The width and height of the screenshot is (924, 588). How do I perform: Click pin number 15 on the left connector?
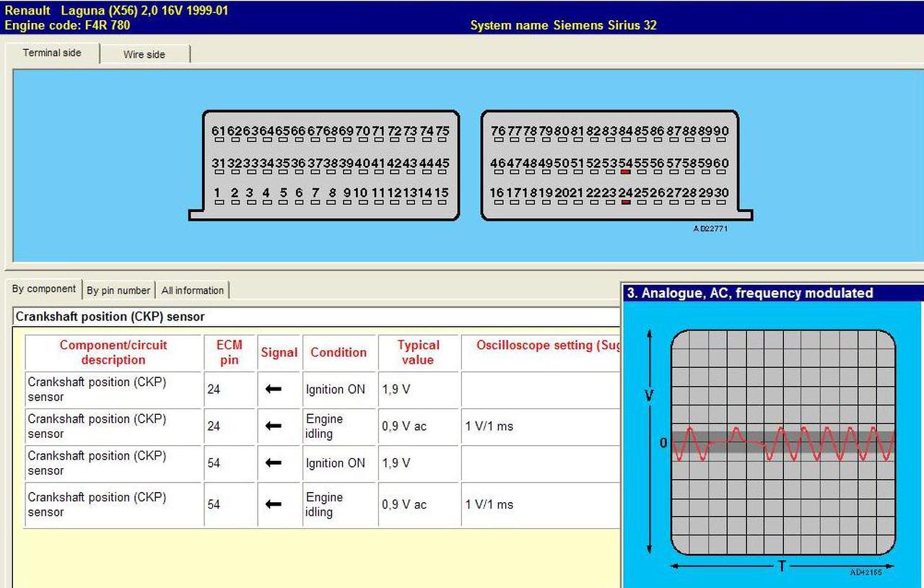441,193
